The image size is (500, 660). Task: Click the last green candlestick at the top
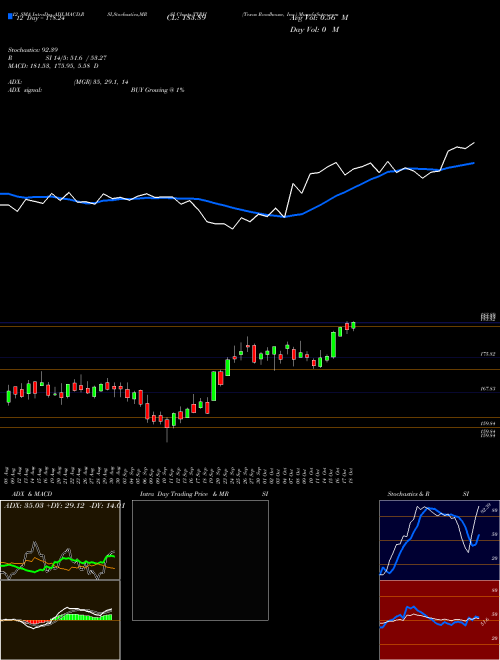click(354, 325)
